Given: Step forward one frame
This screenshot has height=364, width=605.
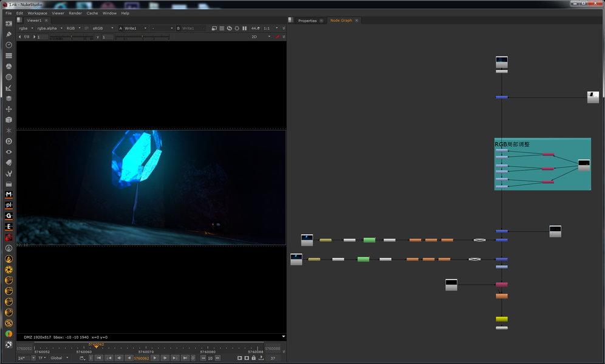Looking at the screenshot, I should [x=165, y=358].
